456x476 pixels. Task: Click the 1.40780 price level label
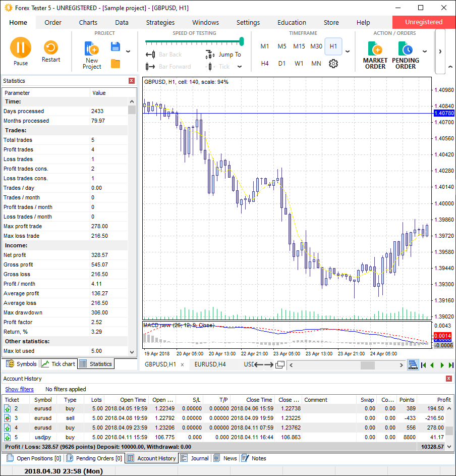pyautogui.click(x=444, y=113)
